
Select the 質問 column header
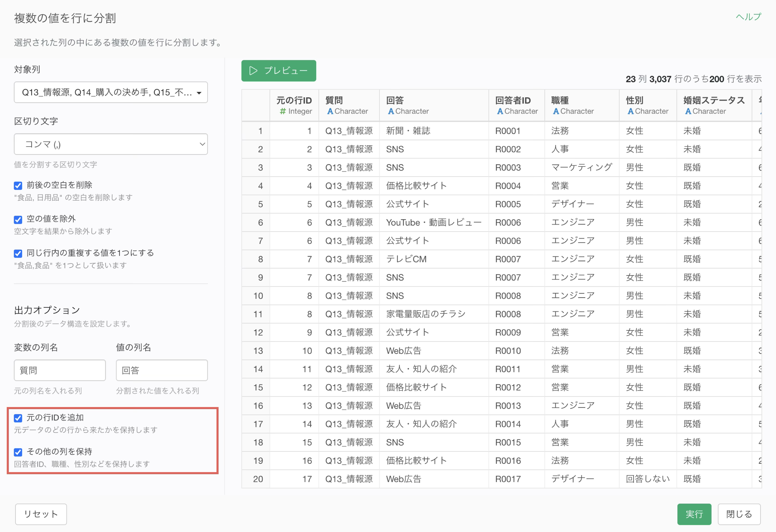click(x=349, y=105)
